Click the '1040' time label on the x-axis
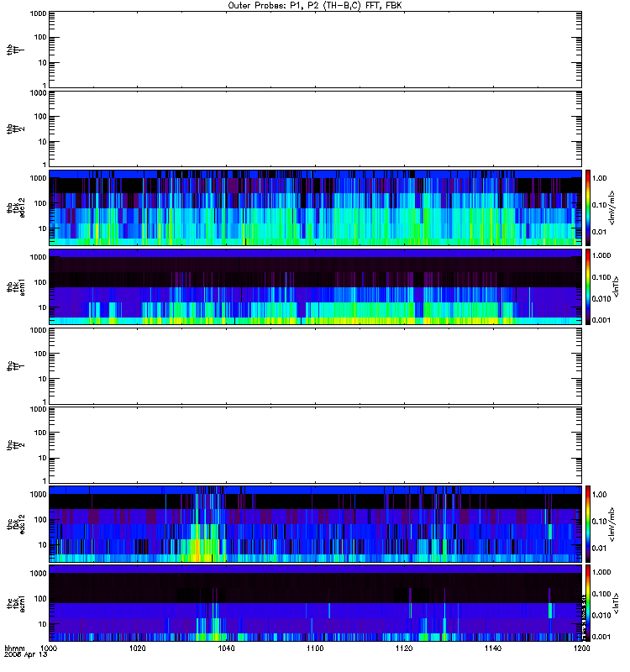The image size is (630, 672). (226, 648)
